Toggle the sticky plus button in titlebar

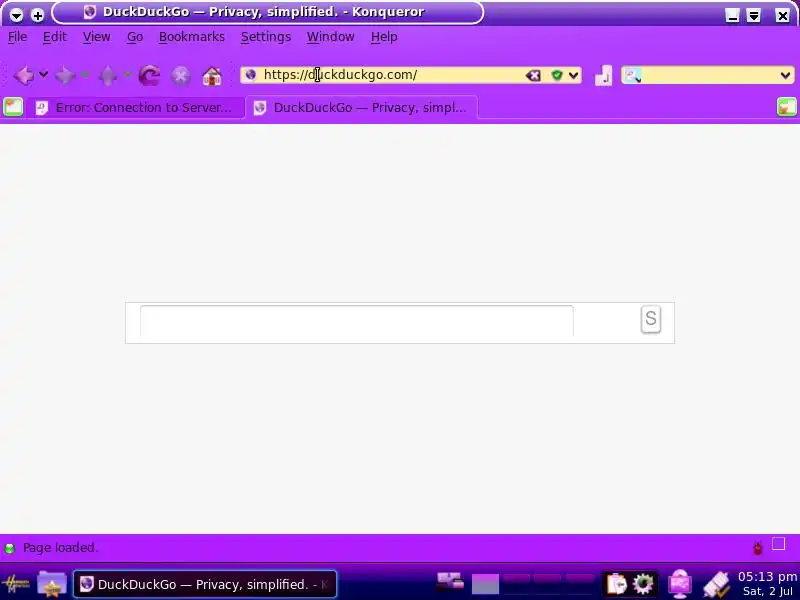point(37,15)
